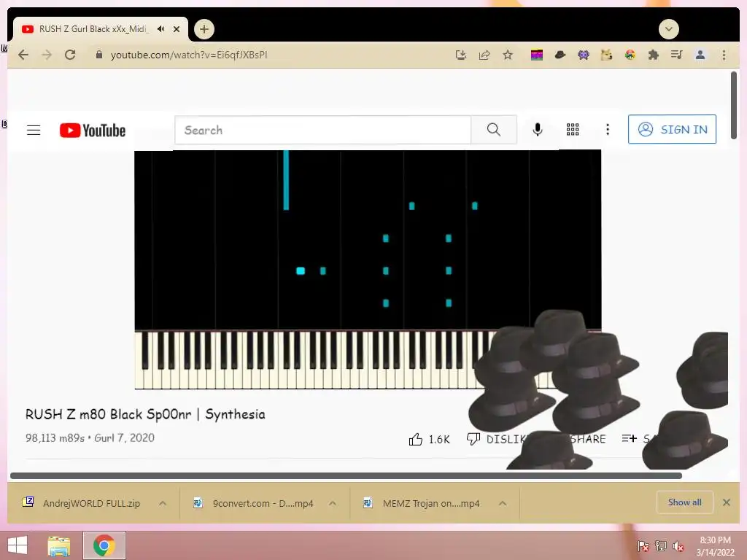Screen dimensions: 747x560
Task: Click the page's vertical scrollbar
Action: 734,105
